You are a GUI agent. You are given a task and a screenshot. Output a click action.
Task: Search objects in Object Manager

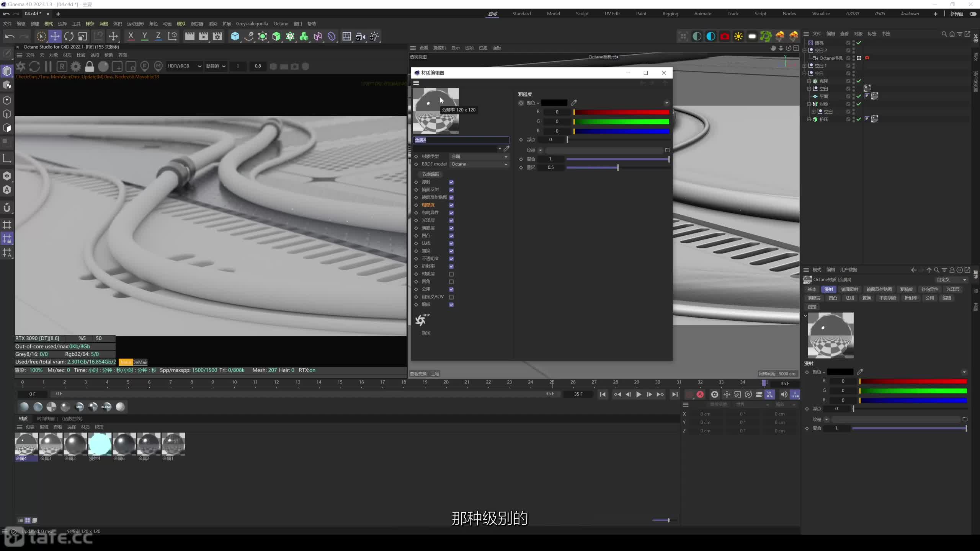944,34
